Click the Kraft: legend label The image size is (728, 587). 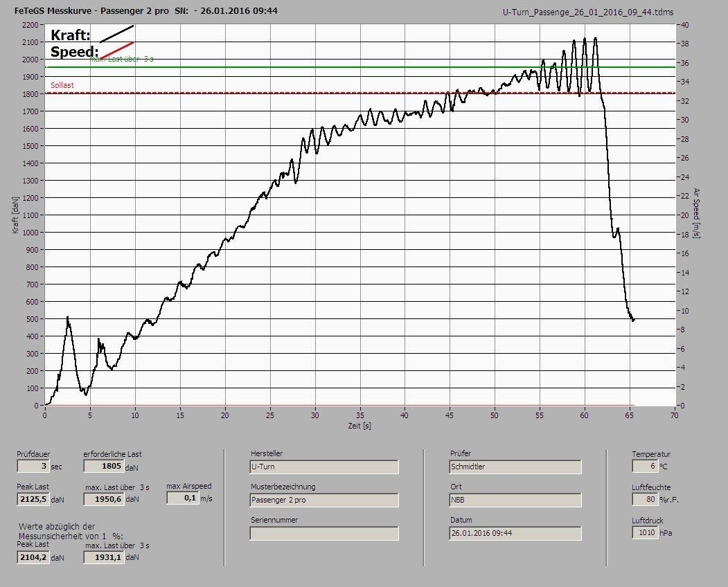pyautogui.click(x=70, y=35)
